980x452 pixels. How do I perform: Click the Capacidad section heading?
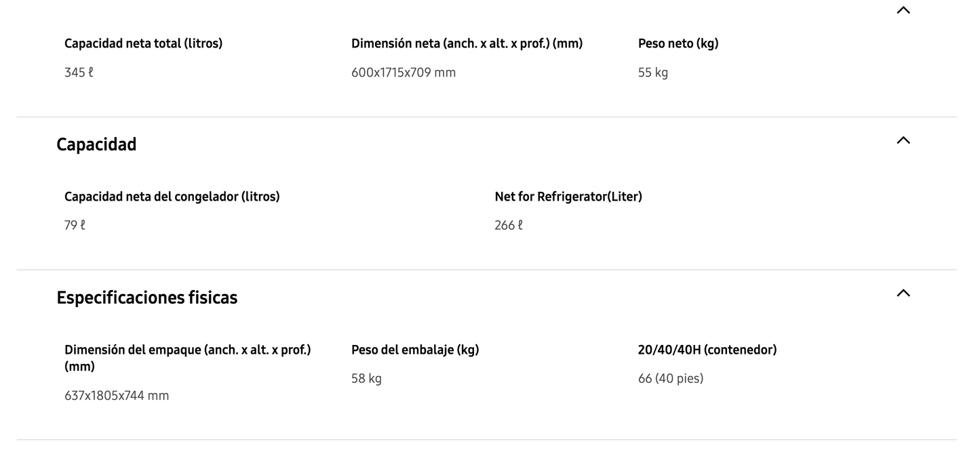pos(96,144)
